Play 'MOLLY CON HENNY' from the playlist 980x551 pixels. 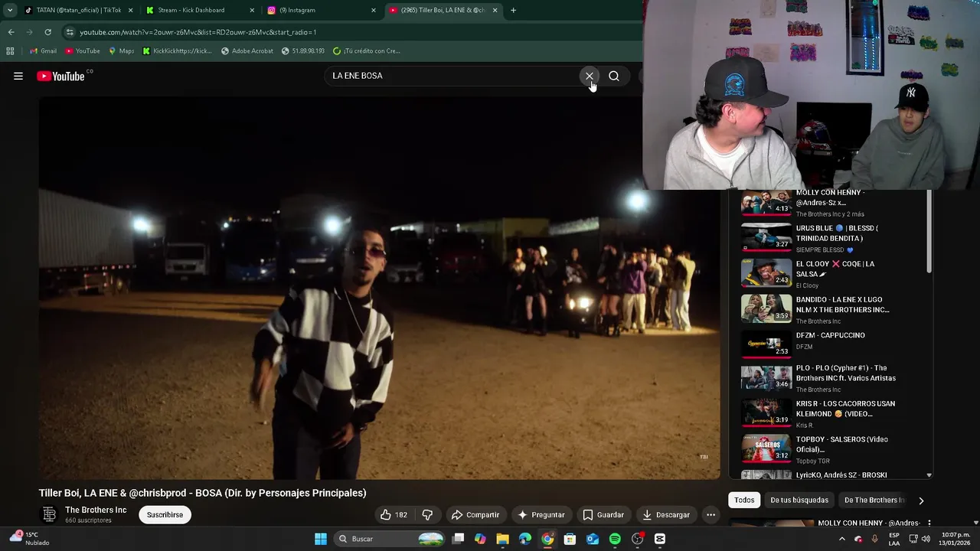(x=831, y=202)
